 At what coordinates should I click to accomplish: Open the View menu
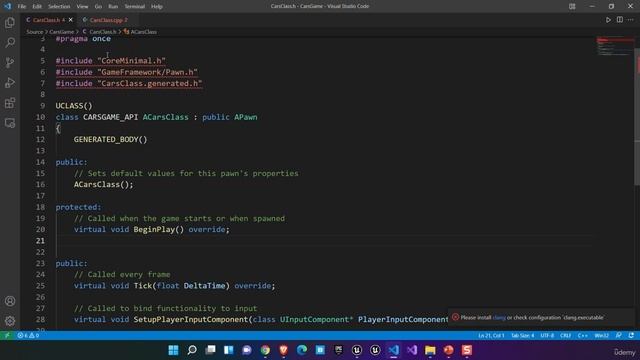[82, 7]
